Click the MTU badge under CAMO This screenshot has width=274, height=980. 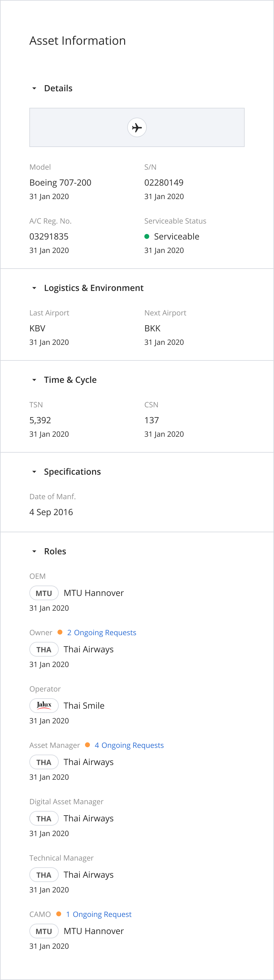point(44,931)
